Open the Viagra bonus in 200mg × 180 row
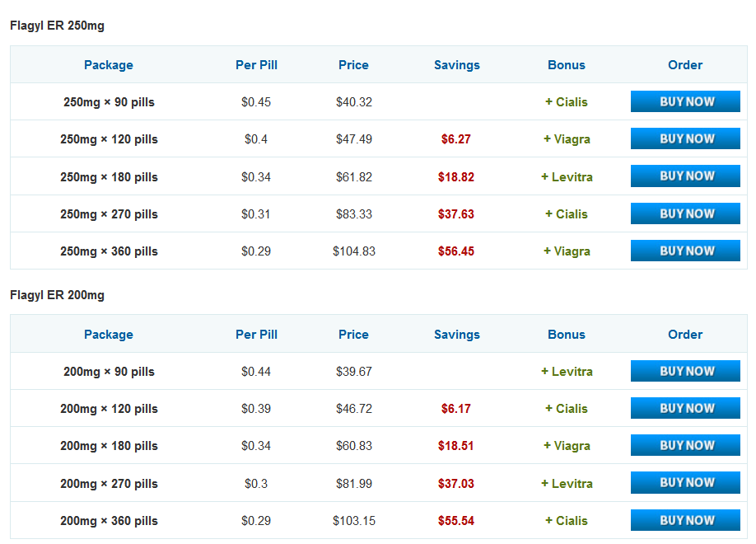The image size is (756, 544). [567, 446]
